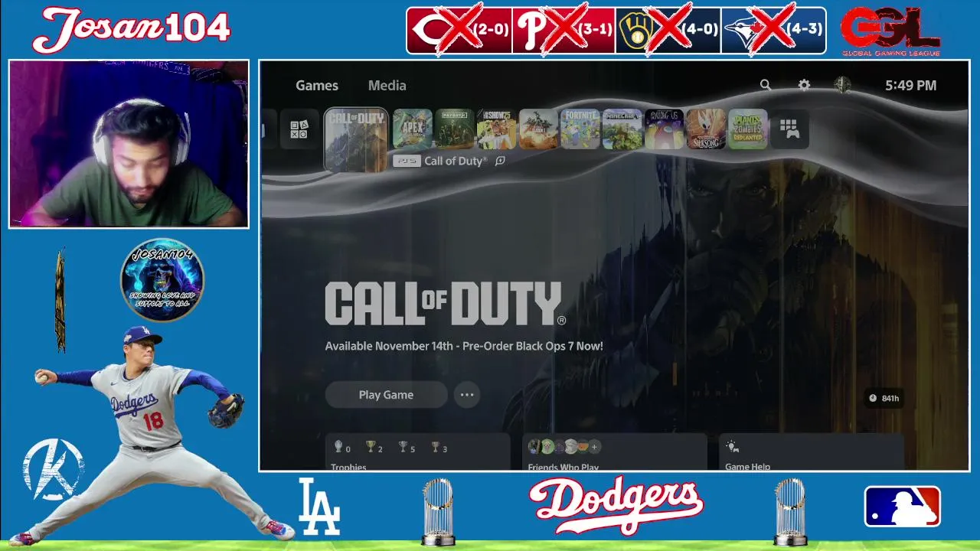This screenshot has width=980, height=551.
Task: Click the GGL Global Gaming League logo
Action: coord(890,31)
